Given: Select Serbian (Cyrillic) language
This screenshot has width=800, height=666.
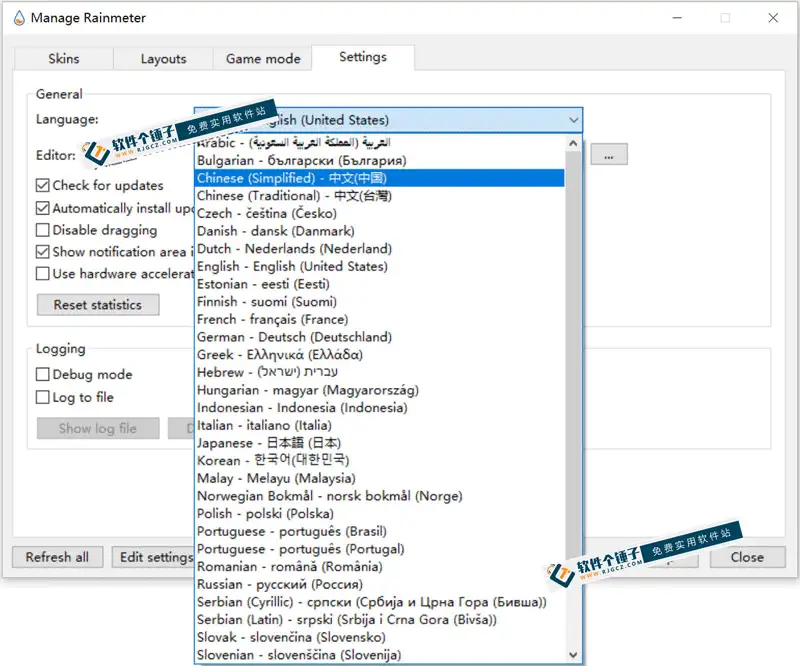Looking at the screenshot, I should click(x=380, y=602).
